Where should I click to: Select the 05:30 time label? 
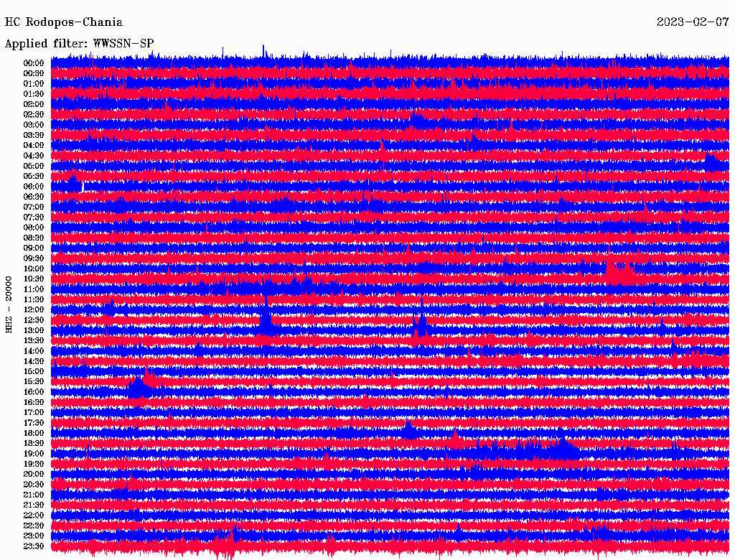34,177
